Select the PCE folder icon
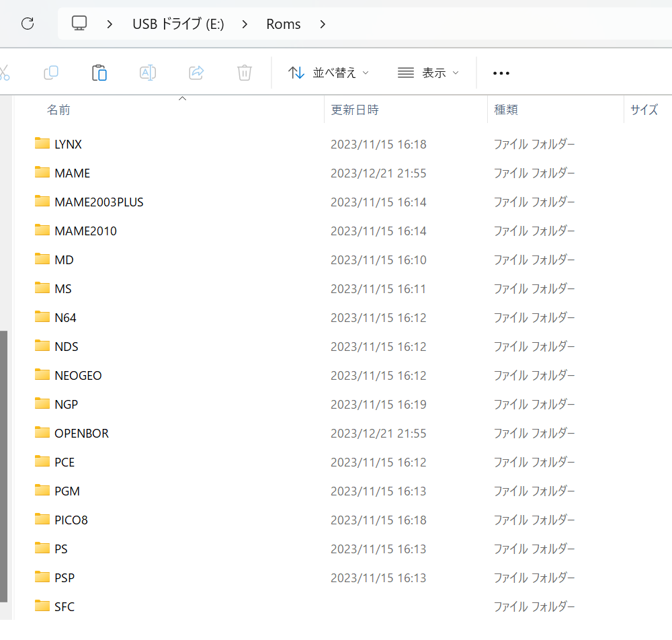The height and width of the screenshot is (640, 672). click(42, 461)
